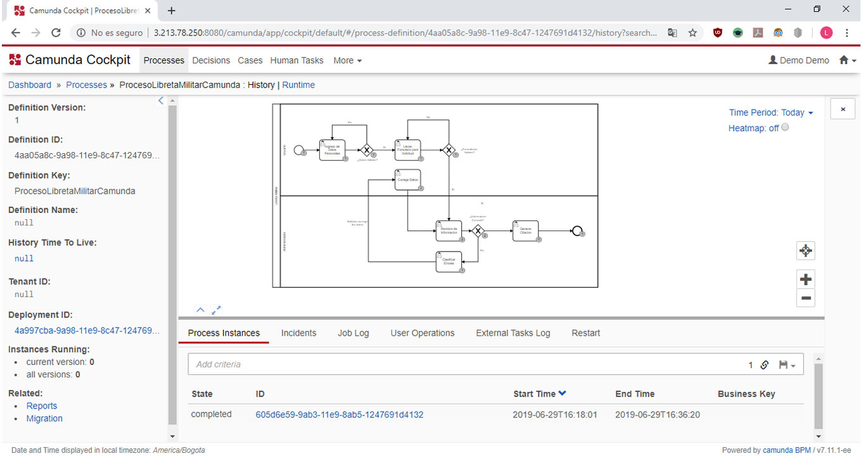Copy the search link via chain icon
868x456 pixels.
point(765,365)
